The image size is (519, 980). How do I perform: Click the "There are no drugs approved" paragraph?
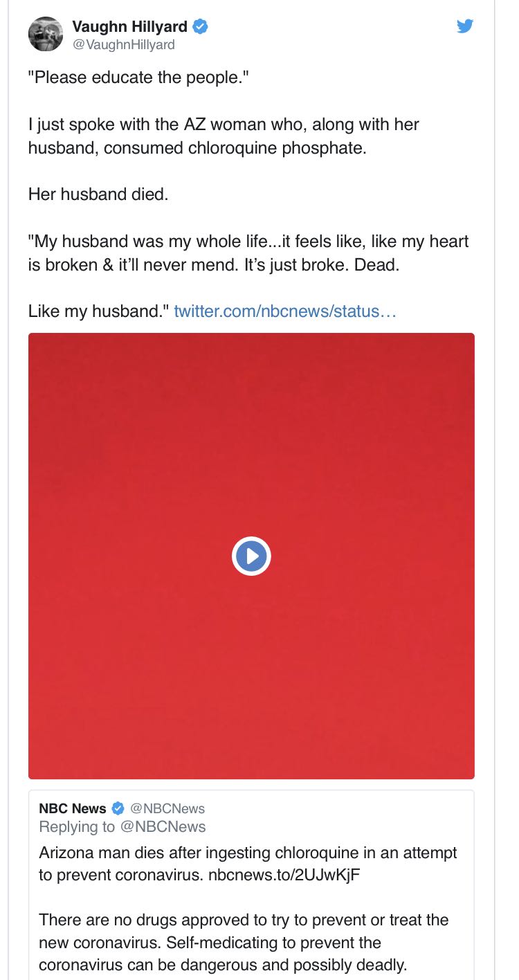(x=244, y=942)
